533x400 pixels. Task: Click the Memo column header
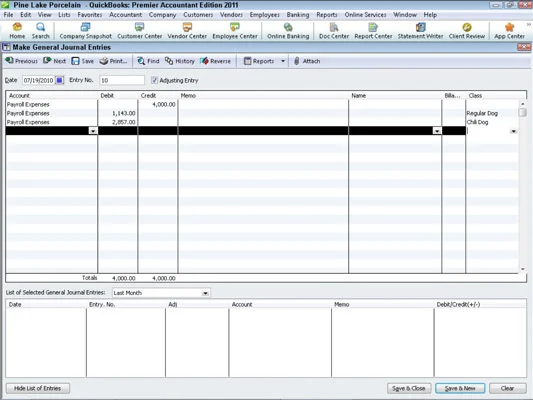[263, 95]
